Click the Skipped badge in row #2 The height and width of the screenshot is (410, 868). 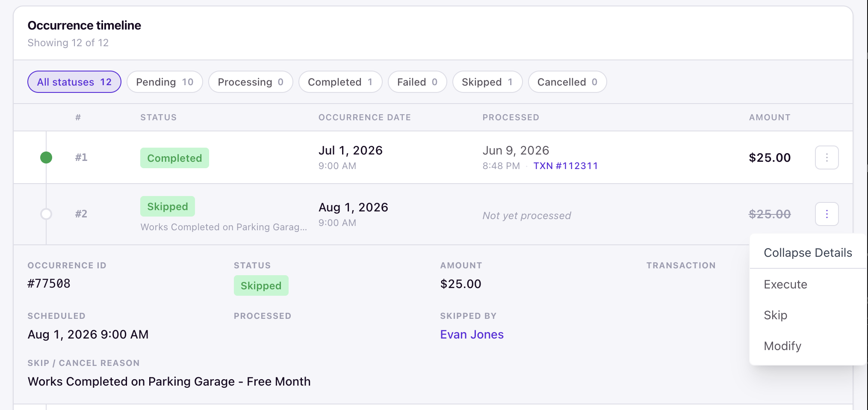(168, 206)
